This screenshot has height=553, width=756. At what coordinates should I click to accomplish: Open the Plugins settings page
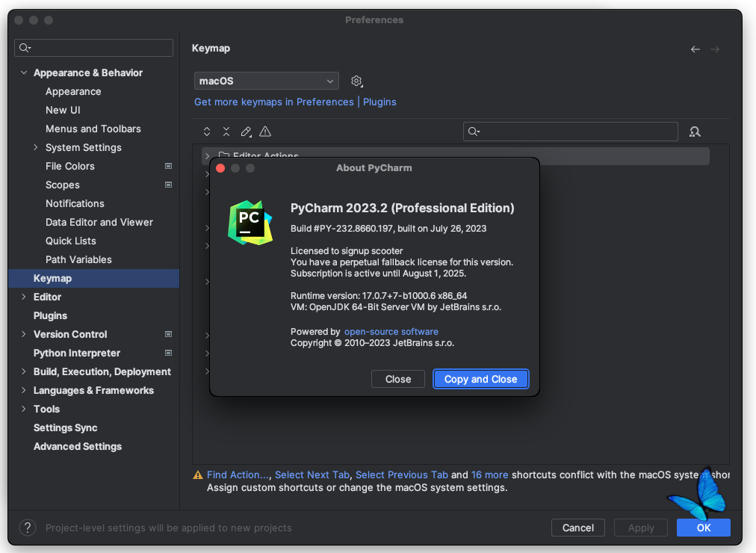tap(50, 316)
